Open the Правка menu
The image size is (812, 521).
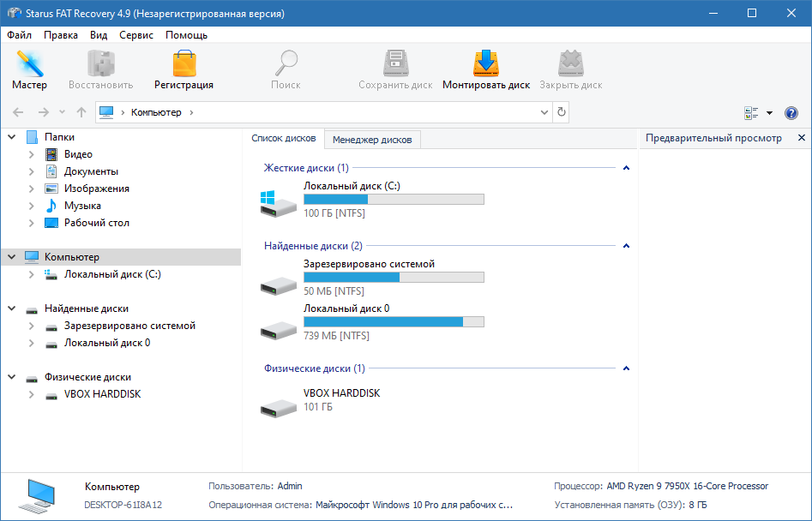click(x=61, y=35)
